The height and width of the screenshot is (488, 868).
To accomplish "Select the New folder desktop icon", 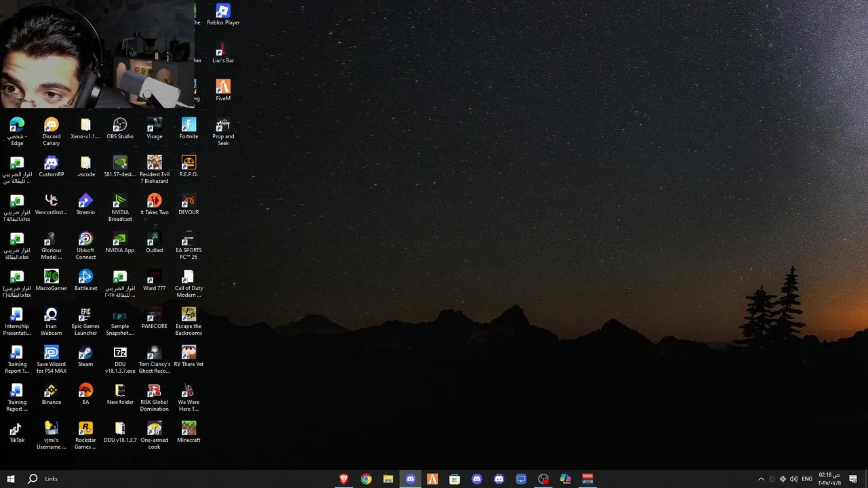I will point(120,394).
